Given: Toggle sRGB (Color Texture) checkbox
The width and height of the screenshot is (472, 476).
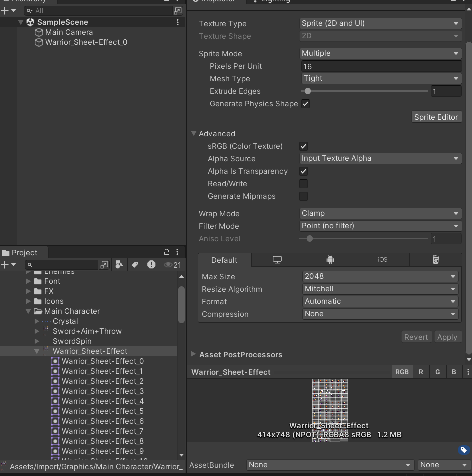Looking at the screenshot, I should (303, 146).
